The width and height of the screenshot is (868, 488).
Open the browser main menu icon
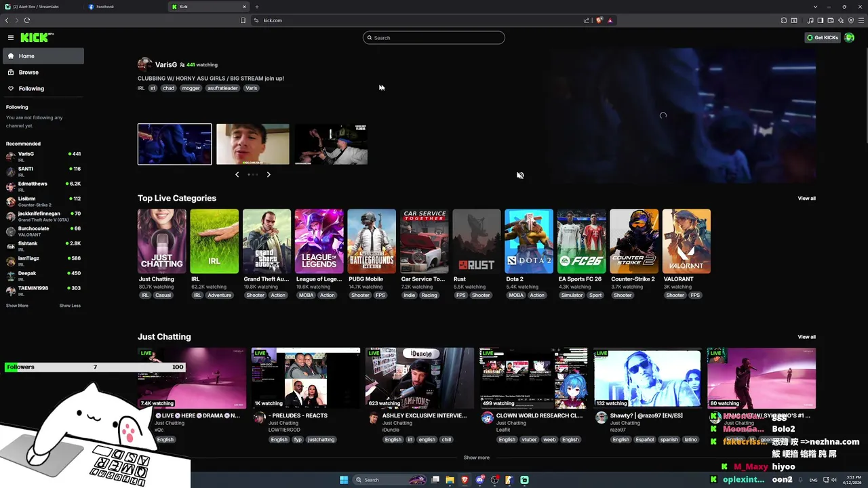point(861,20)
